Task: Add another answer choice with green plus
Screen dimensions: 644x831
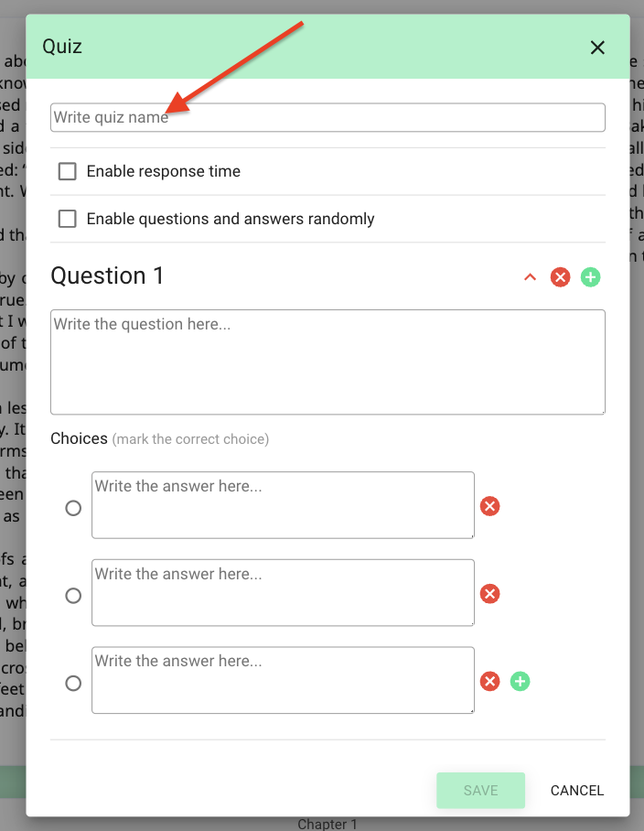Action: click(x=521, y=681)
